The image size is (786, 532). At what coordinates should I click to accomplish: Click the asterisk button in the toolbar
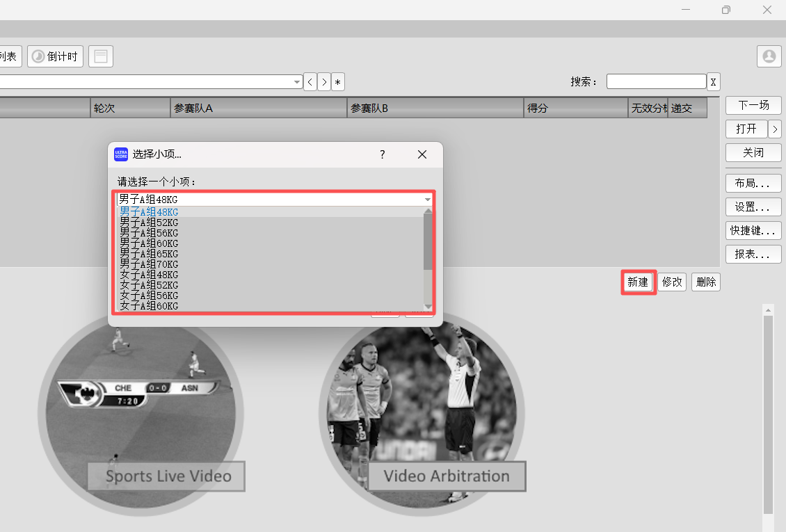click(x=338, y=82)
